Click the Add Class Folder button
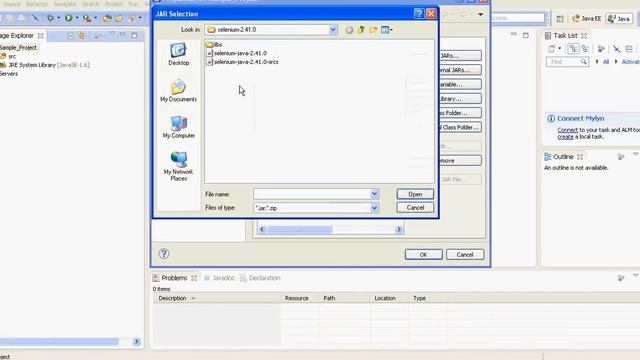The height and width of the screenshot is (360, 640). [460, 113]
